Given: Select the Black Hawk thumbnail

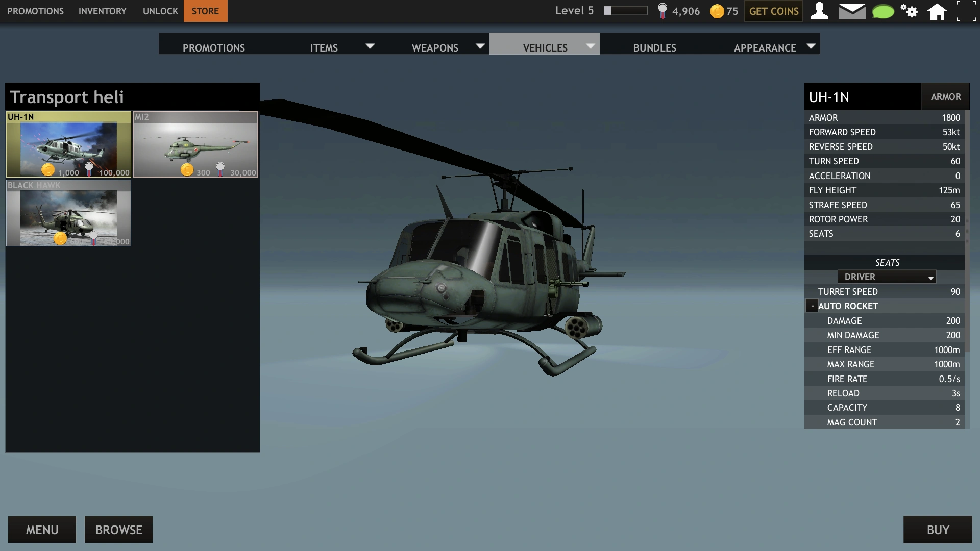Looking at the screenshot, I should pos(68,213).
